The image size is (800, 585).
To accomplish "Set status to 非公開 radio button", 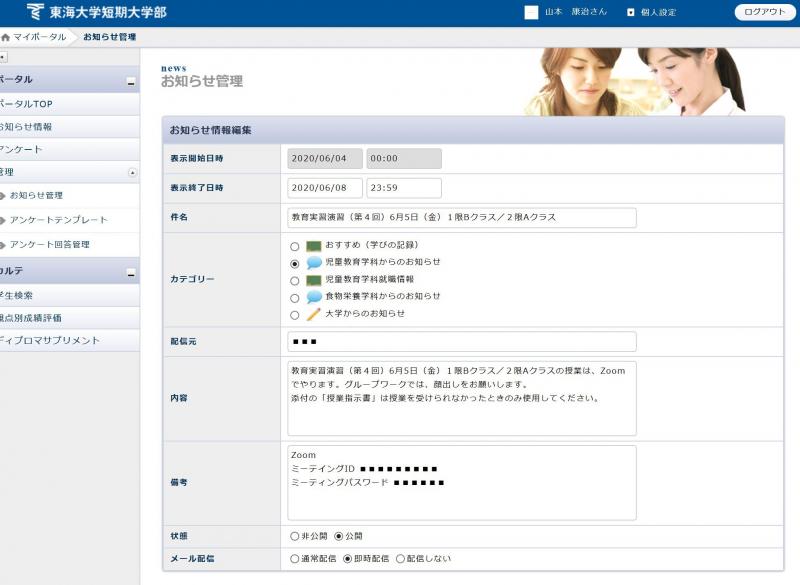I will pyautogui.click(x=294, y=536).
